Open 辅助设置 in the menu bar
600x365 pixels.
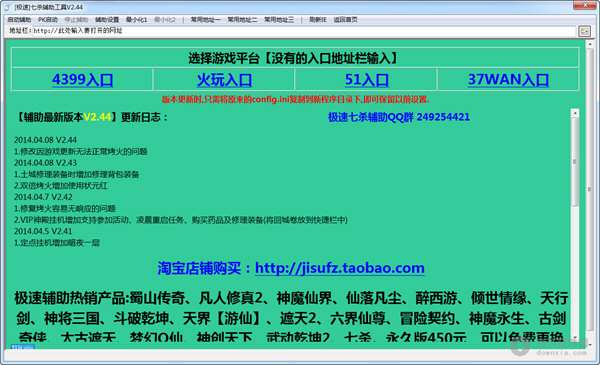tap(107, 20)
